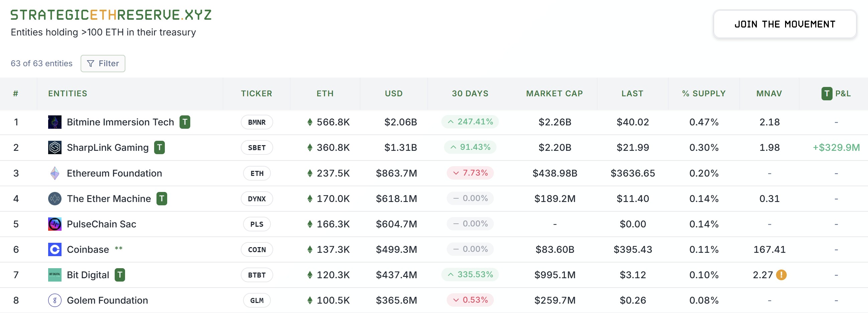Click the % SUPPLY column header
The height and width of the screenshot is (313, 868).
[x=703, y=93]
